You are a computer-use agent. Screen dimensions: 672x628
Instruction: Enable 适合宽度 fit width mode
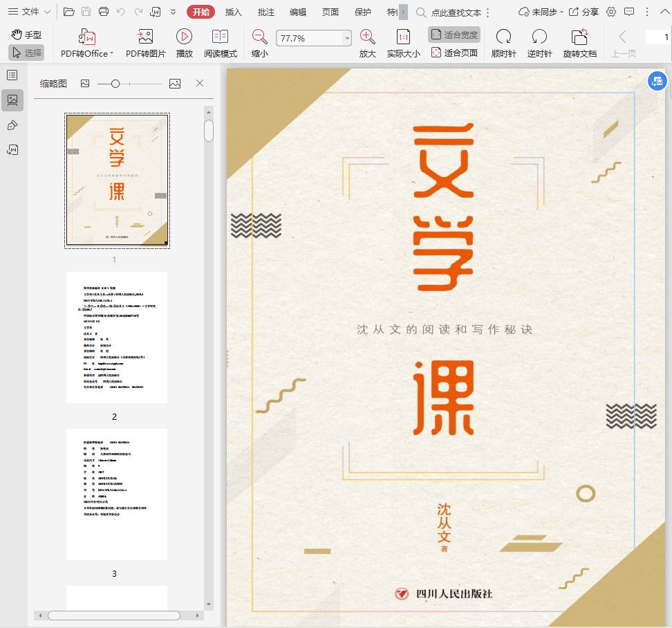click(454, 35)
